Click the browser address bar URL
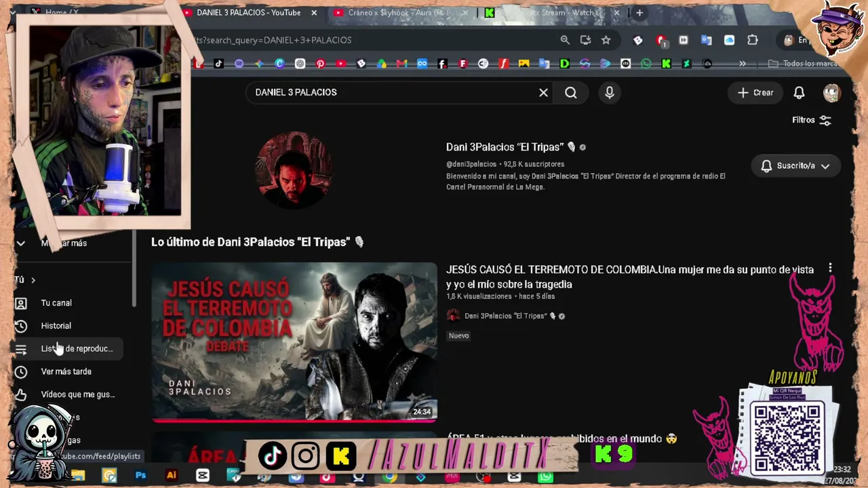Viewport: 868px width, 488px height. [x=275, y=41]
